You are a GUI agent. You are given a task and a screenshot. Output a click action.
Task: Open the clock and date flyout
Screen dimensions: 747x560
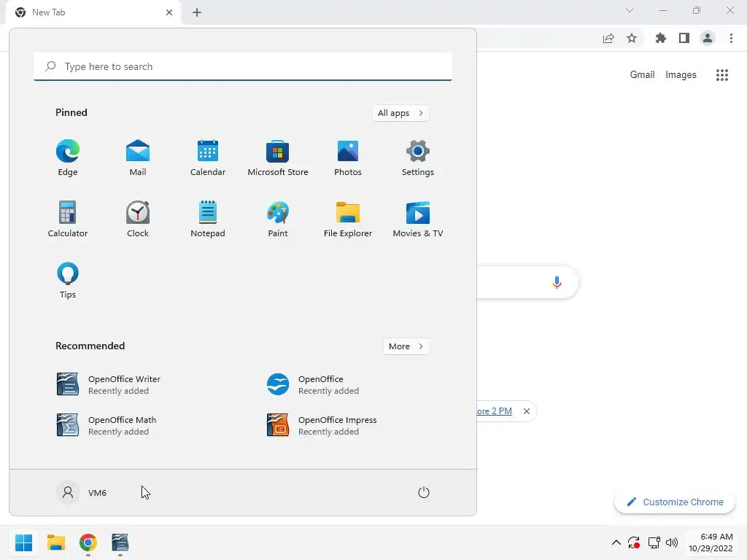coord(711,542)
